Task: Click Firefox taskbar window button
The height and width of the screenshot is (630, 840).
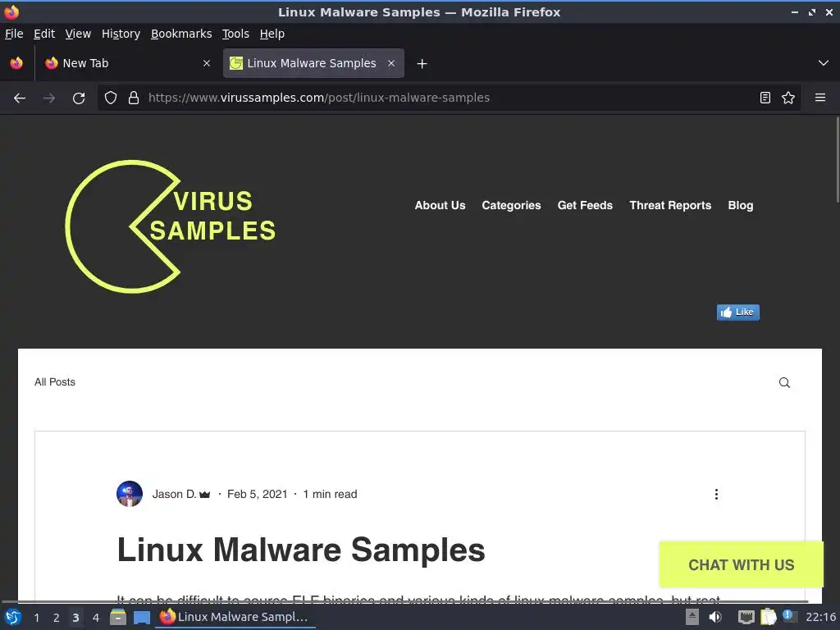Action: coord(235,617)
